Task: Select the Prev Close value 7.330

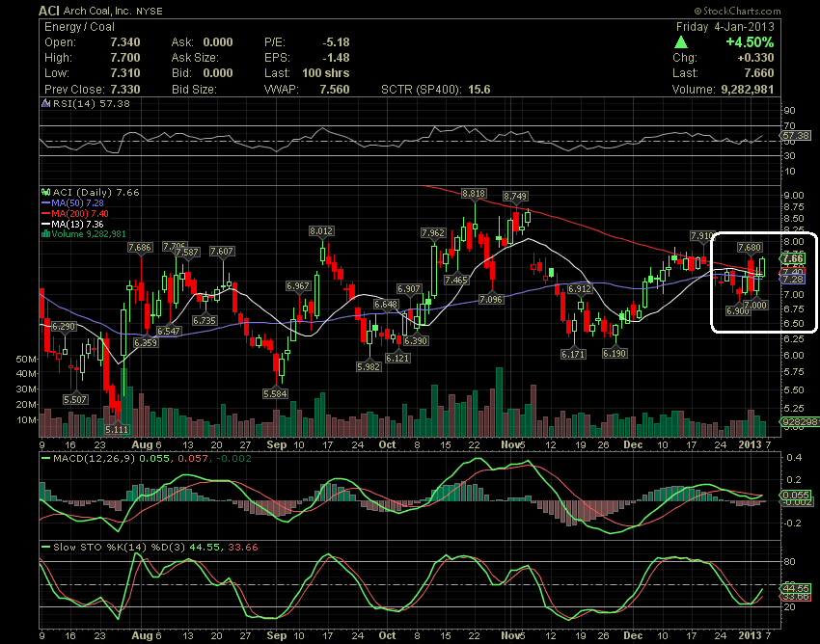Action: point(125,90)
